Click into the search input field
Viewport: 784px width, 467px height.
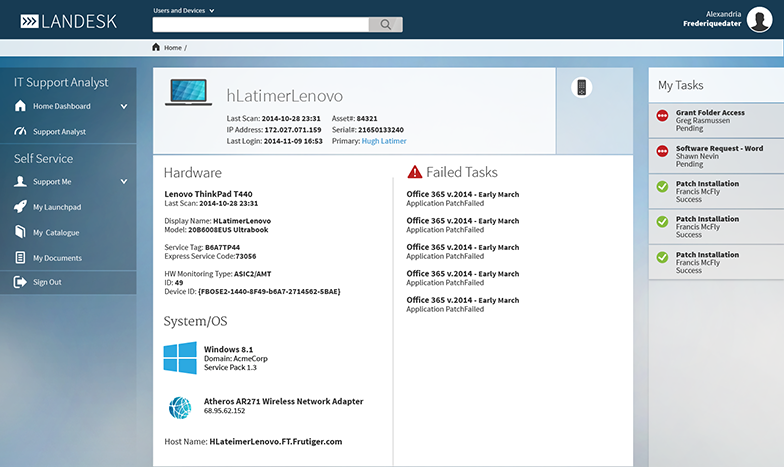[x=260, y=25]
